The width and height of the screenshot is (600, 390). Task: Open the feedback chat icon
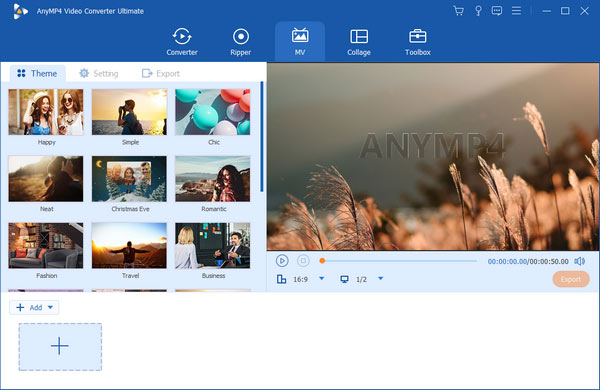497,11
